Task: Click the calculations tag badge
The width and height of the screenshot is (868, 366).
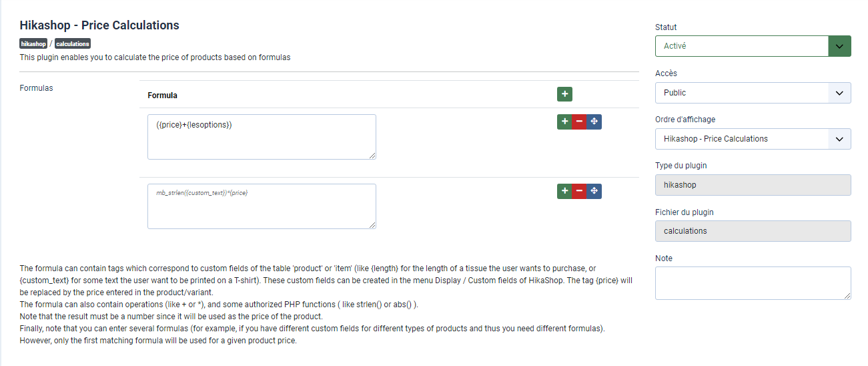Action: click(72, 44)
